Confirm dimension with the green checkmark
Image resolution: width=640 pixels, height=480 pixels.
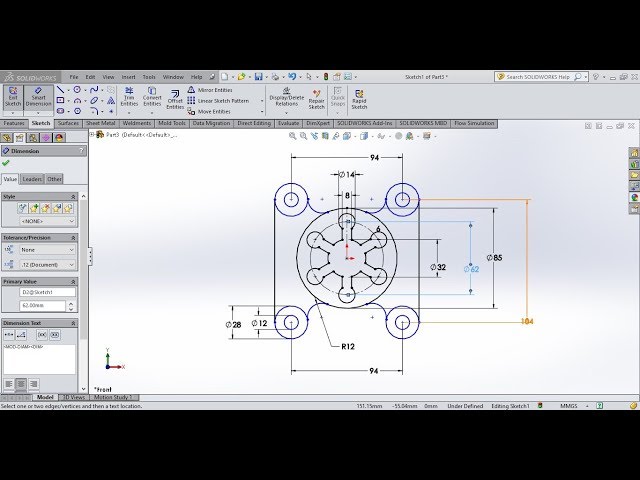pos(6,163)
